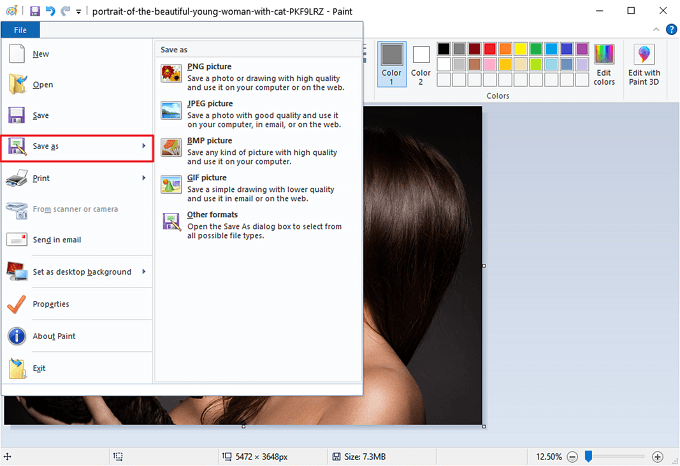Expand the Save as submenu arrow

point(144,146)
